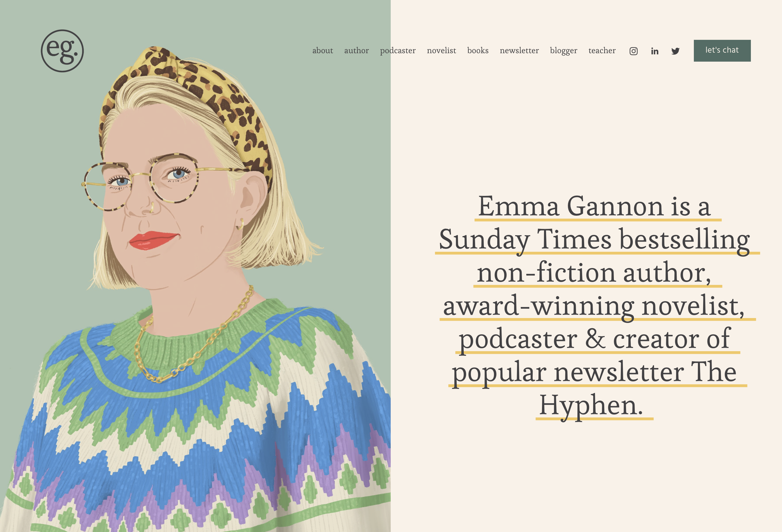This screenshot has width=782, height=532.
Task: Click the blogger nav link
Action: coord(563,51)
